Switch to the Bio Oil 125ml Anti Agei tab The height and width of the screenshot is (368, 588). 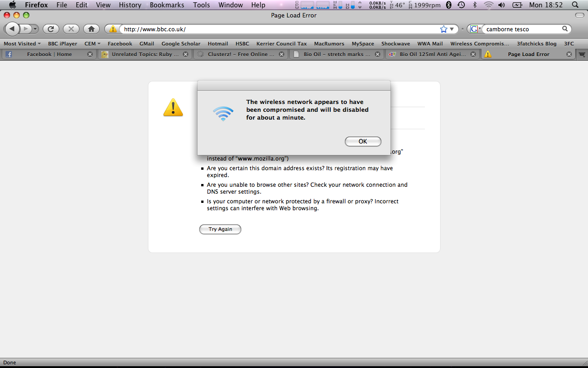tap(432, 54)
